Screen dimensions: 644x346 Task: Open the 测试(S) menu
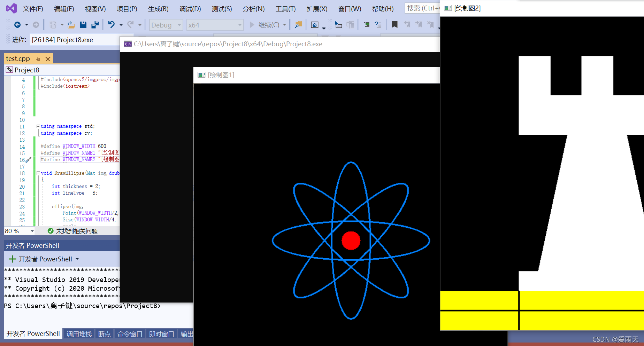(x=222, y=9)
